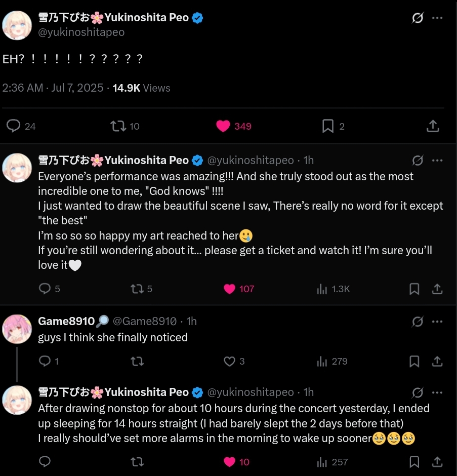Like Game8910's 'finally noticed' reply

229,362
